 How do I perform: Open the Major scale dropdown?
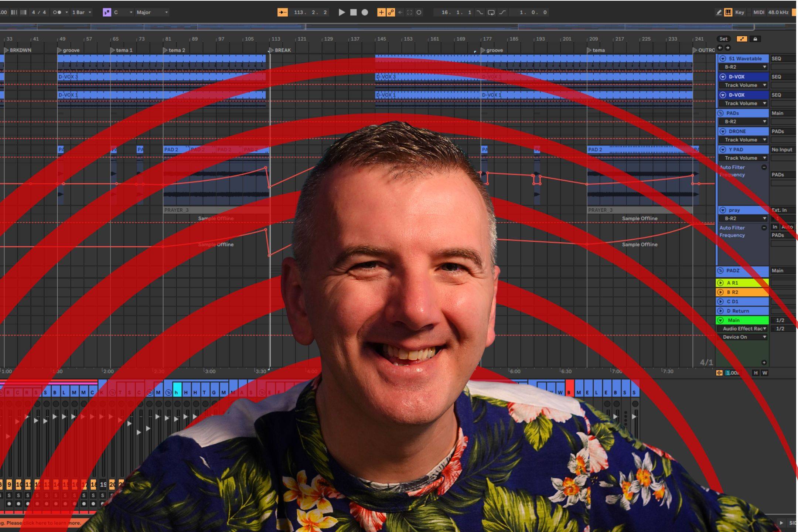pyautogui.click(x=152, y=12)
